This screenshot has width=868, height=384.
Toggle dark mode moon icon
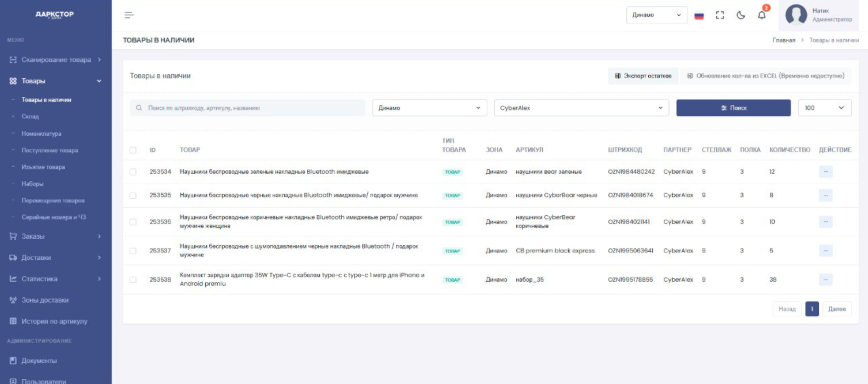[741, 15]
